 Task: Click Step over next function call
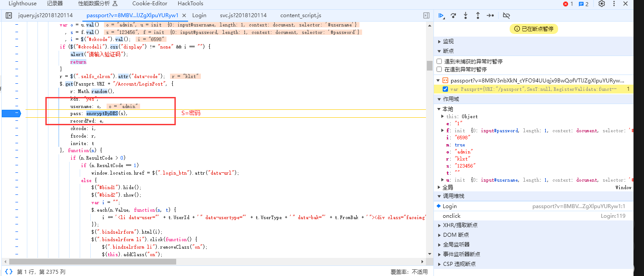click(x=453, y=15)
